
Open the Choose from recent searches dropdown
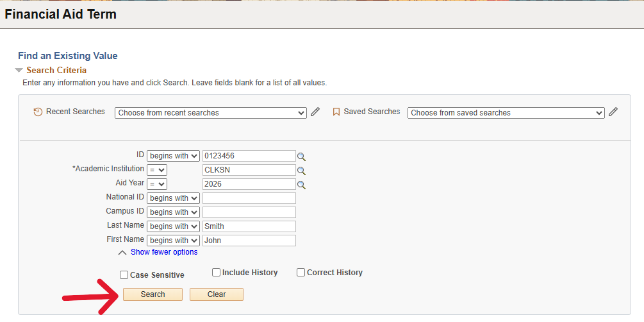click(211, 113)
